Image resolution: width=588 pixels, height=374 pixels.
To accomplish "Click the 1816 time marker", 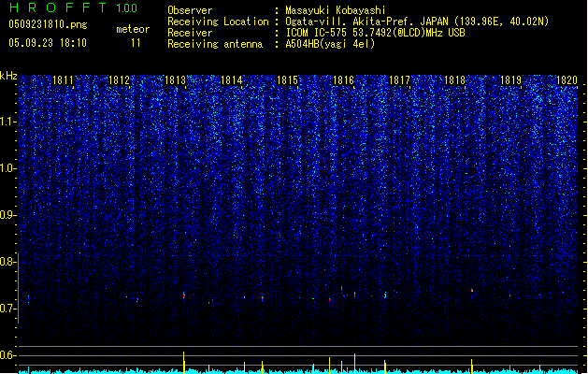I will click(x=343, y=80).
